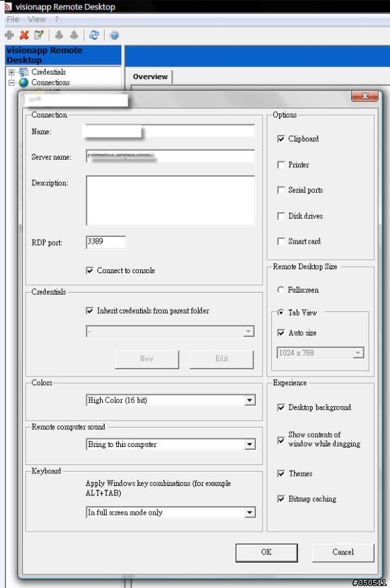This screenshot has height=588, width=390.
Task: Open the Remote computer sound dropdown
Action: pyautogui.click(x=250, y=444)
